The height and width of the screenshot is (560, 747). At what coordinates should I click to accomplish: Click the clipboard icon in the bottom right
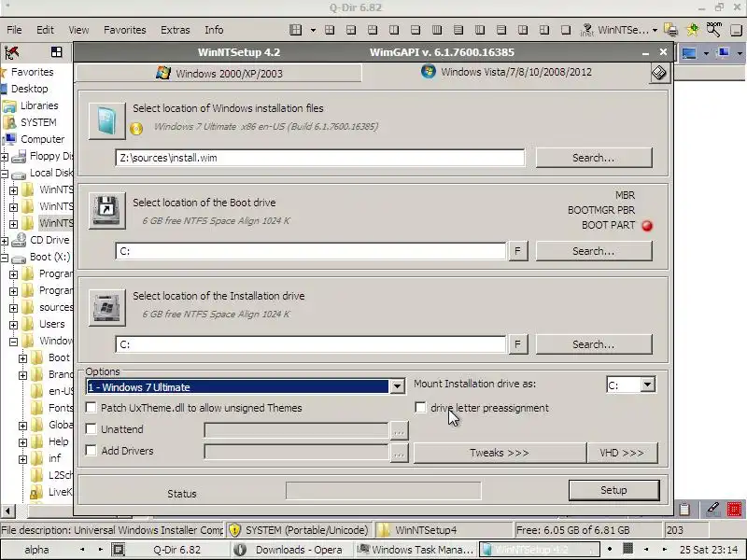click(684, 509)
